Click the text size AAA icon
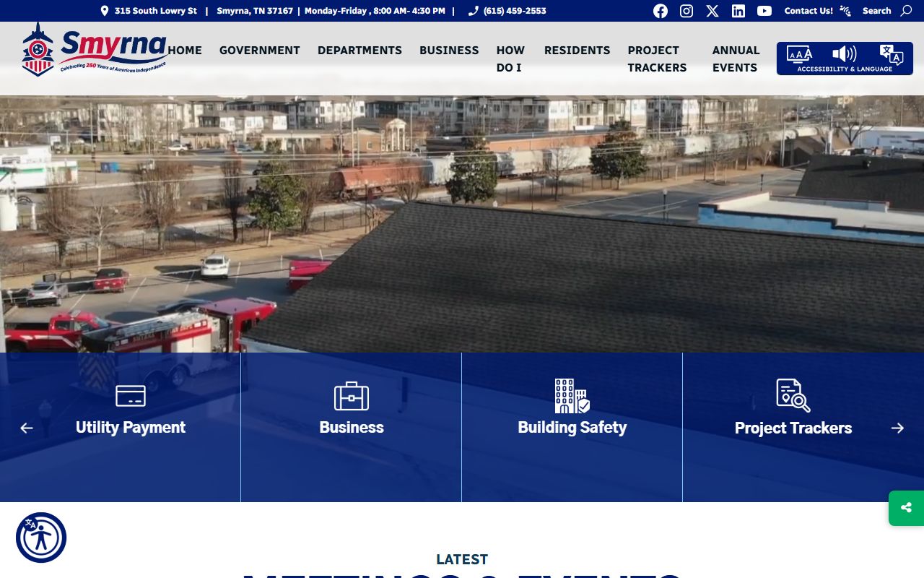 tap(799, 54)
